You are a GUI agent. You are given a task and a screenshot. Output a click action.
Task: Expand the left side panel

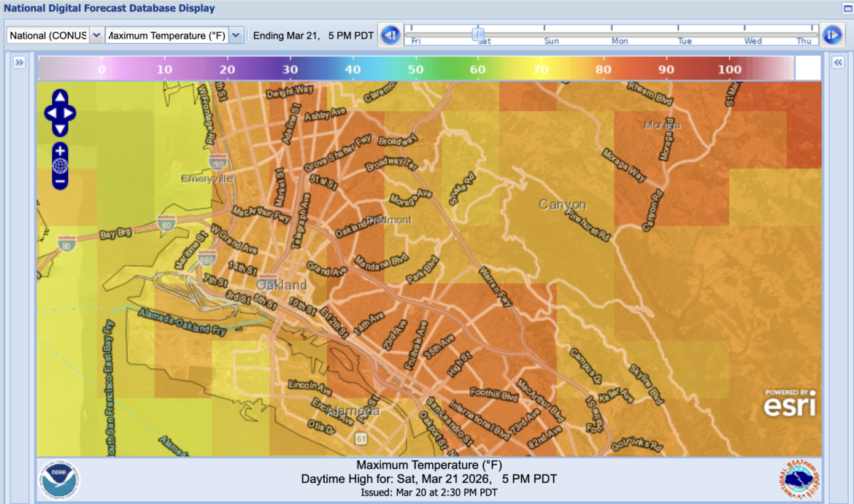coord(20,63)
